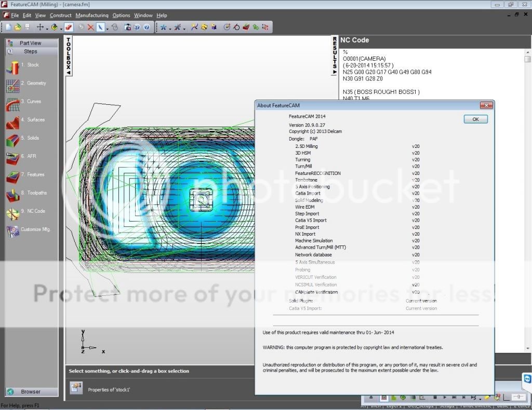This screenshot has height=410, width=532.
Task: Click the Machine Simulation module row
Action: (357, 241)
